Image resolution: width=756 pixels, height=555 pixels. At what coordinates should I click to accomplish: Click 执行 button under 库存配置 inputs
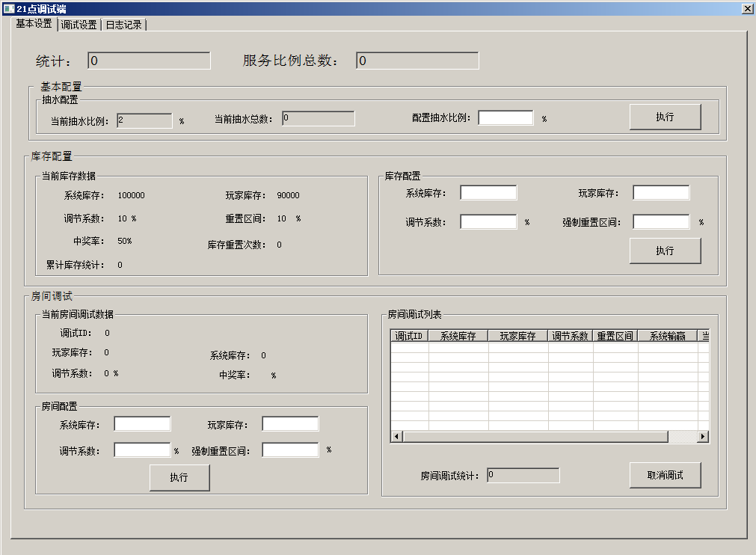(x=665, y=251)
